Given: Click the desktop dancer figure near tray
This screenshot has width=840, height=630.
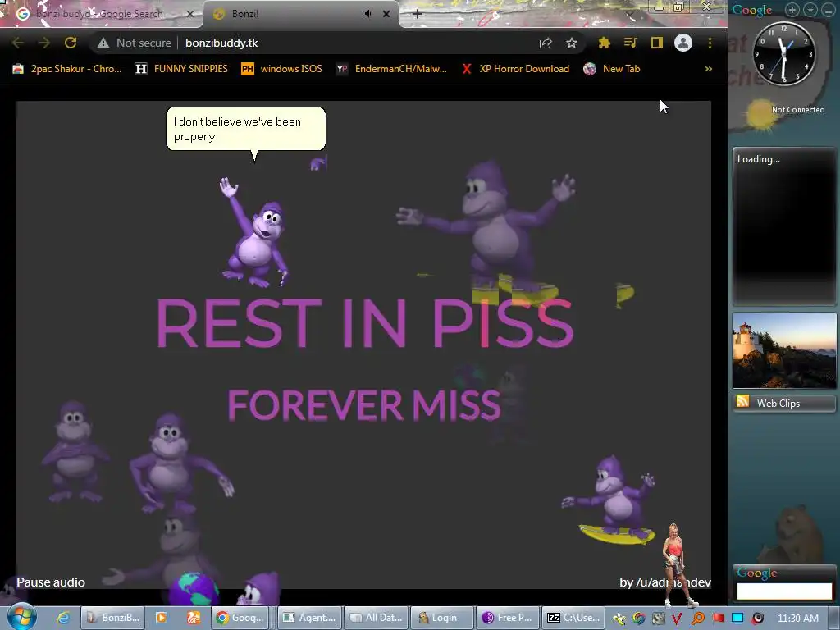Looking at the screenshot, I should (676, 565).
